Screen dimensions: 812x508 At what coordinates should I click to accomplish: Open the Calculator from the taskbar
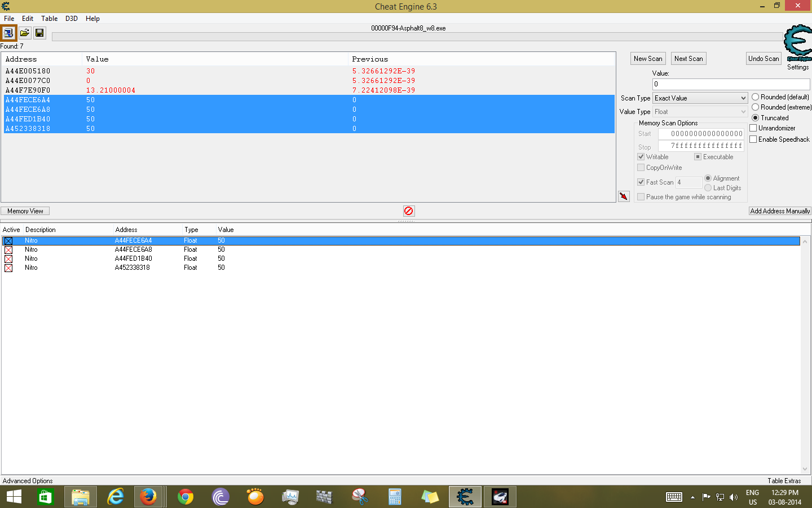[395, 497]
